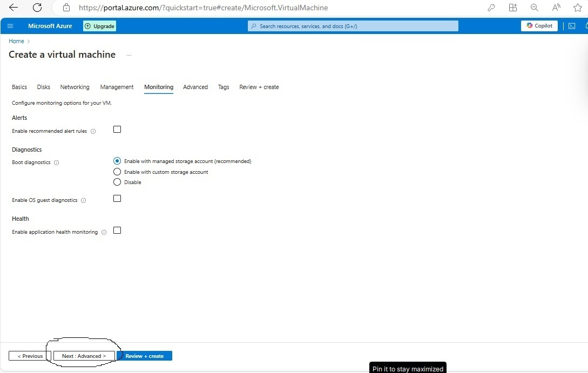Click the Azure search resources field
This screenshot has height=373, width=588.
pyautogui.click(x=353, y=26)
